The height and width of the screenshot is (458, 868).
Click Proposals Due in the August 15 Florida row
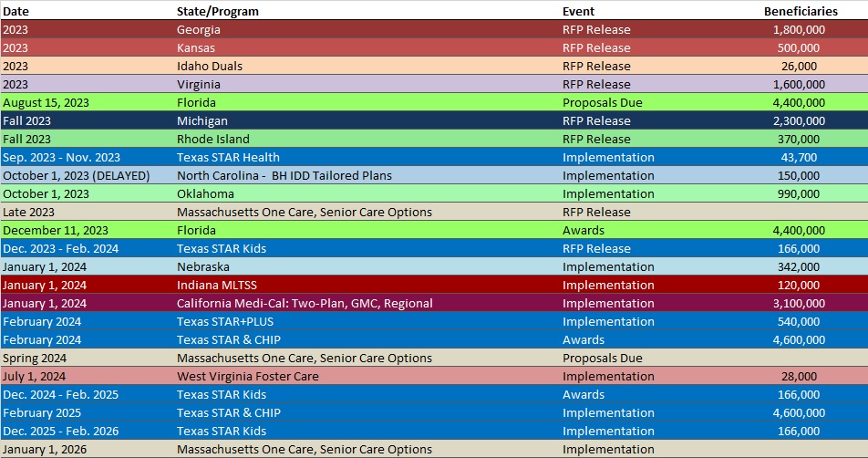click(x=603, y=102)
